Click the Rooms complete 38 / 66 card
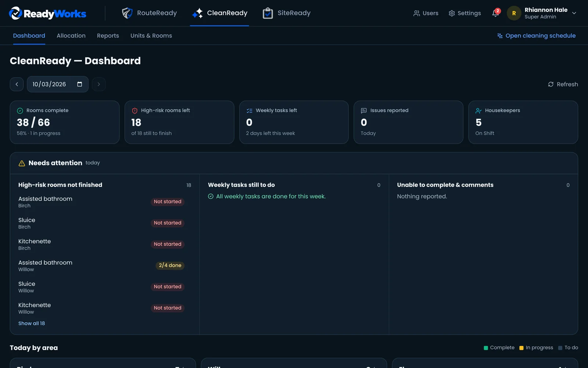 point(65,122)
